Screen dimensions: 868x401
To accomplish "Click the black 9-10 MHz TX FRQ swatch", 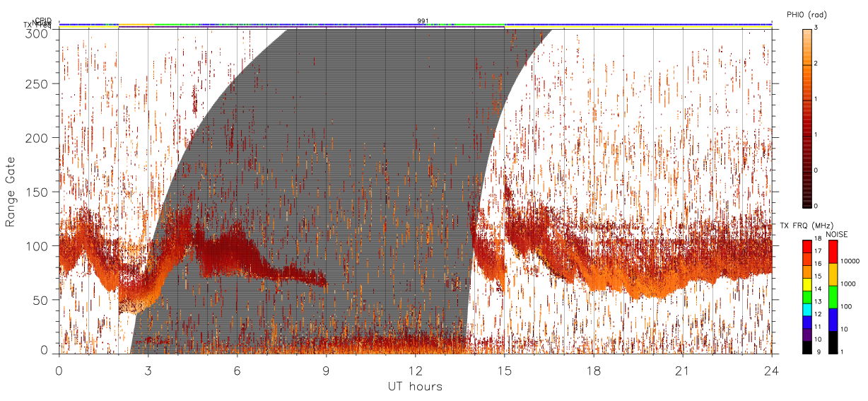I will [x=807, y=348].
